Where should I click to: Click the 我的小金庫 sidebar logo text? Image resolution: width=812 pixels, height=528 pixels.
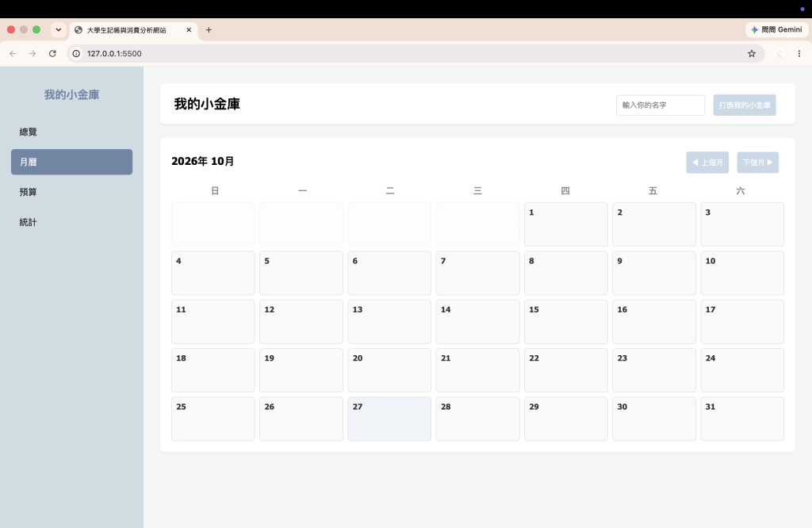(71, 94)
